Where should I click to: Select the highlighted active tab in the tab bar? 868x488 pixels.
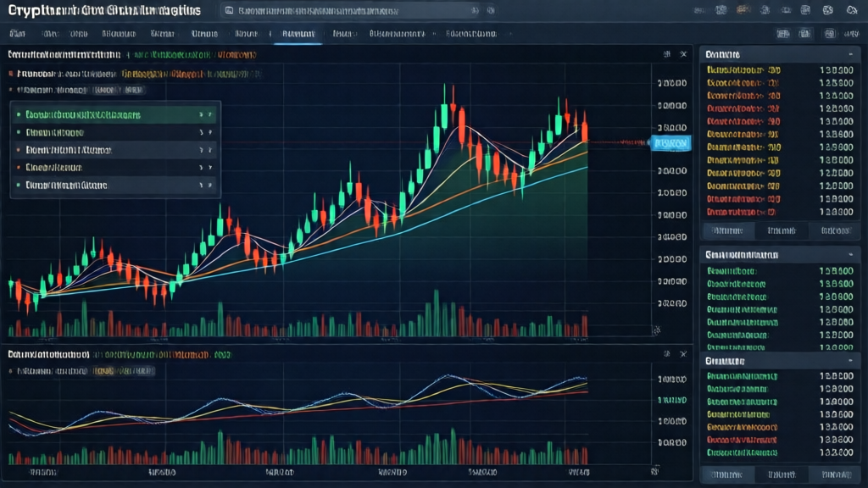click(298, 35)
